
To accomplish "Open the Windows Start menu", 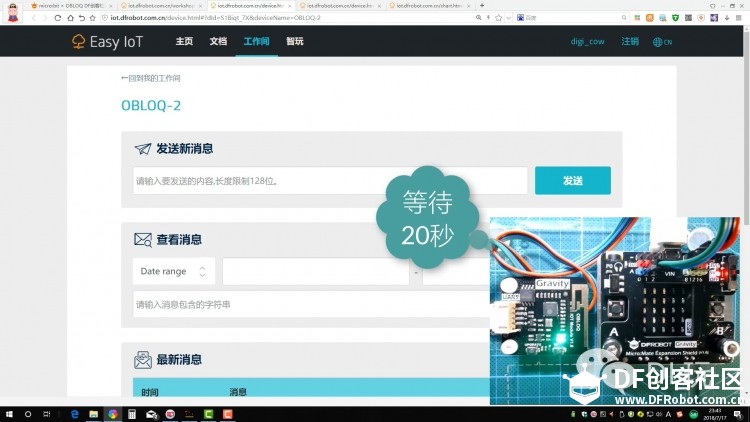I will [9, 414].
